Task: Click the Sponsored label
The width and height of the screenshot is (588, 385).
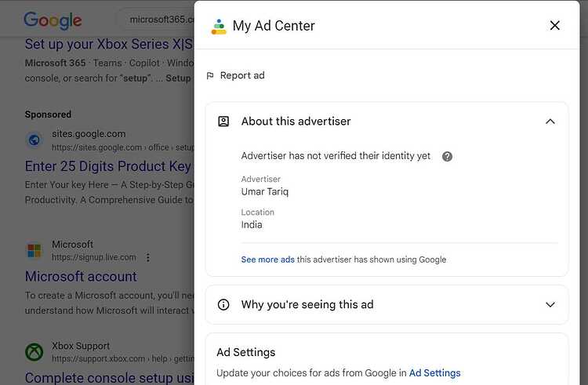Action: (48, 114)
